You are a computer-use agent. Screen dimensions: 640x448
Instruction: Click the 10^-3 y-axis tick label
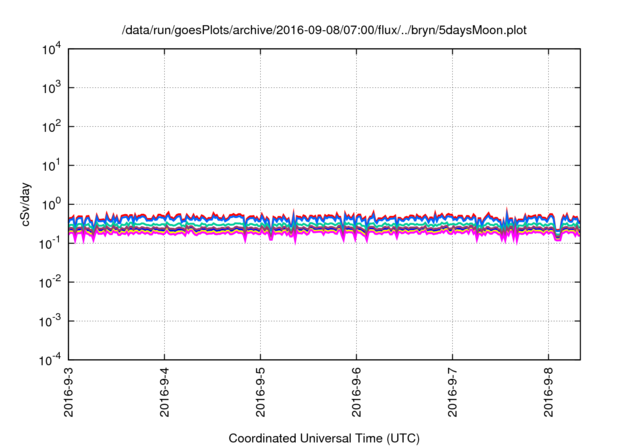[x=50, y=321]
